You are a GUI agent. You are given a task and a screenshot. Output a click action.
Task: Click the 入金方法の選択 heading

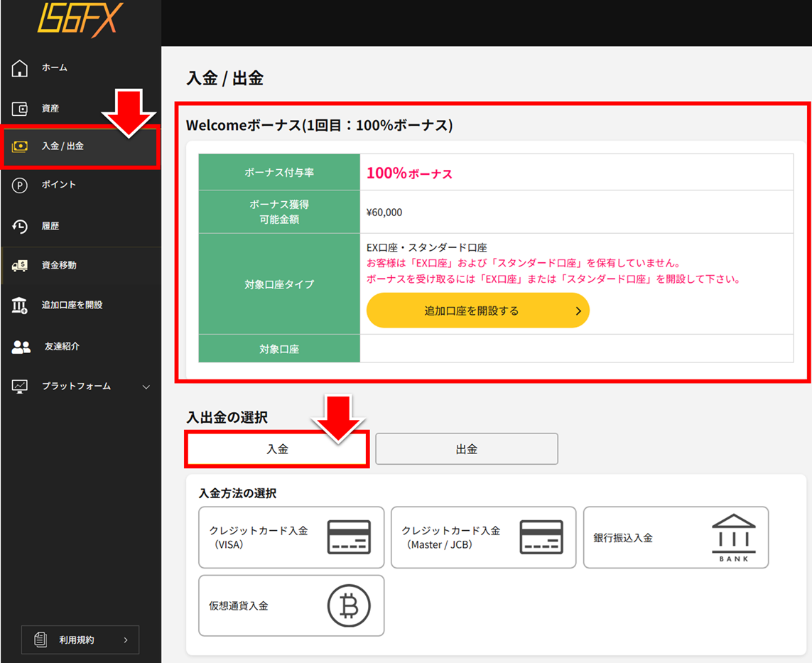click(x=238, y=493)
